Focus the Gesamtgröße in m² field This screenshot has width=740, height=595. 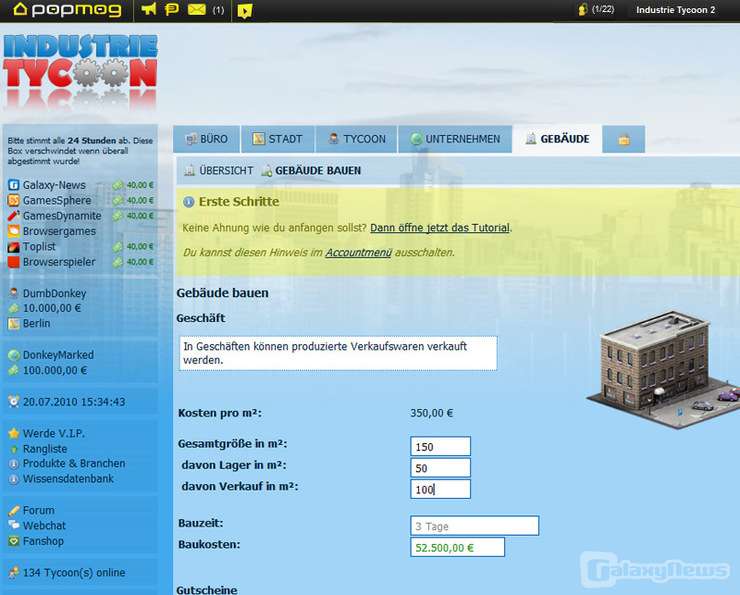(440, 446)
